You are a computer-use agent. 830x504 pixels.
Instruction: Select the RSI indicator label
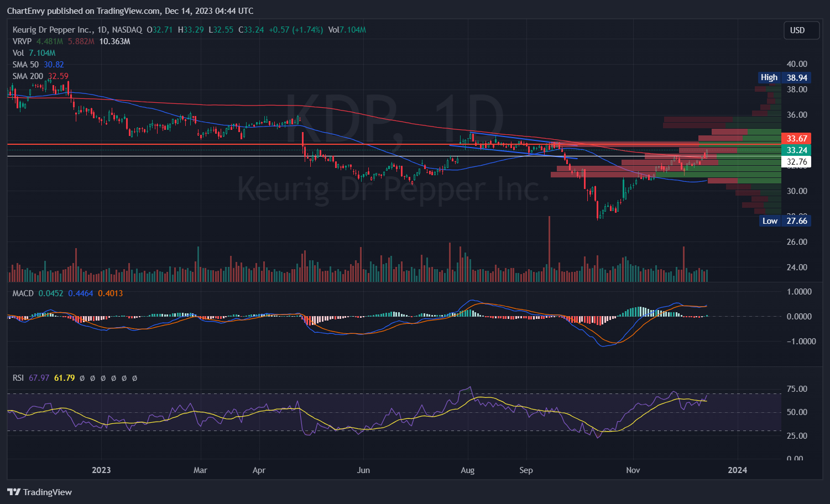point(18,378)
